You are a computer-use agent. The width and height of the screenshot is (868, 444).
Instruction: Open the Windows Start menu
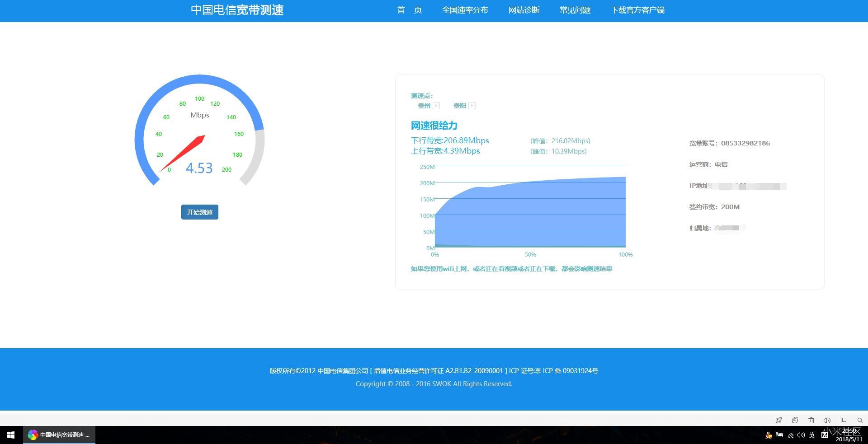click(x=11, y=435)
